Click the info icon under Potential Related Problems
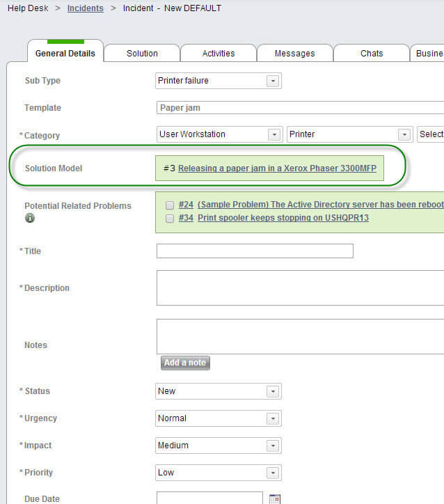 point(30,218)
